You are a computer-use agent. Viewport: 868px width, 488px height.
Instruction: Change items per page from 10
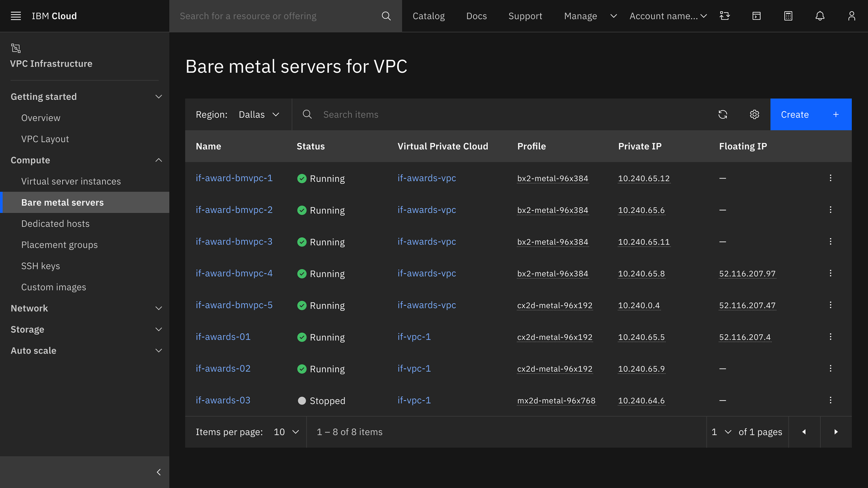click(285, 432)
